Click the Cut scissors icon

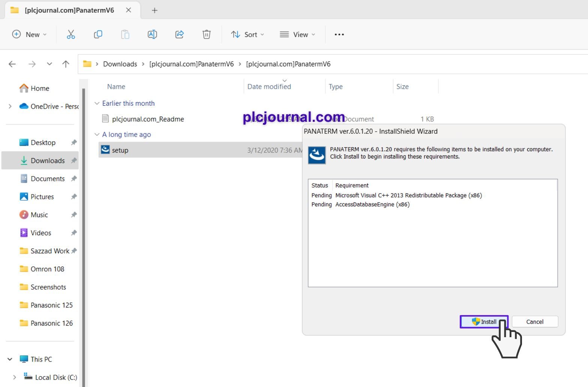[71, 34]
